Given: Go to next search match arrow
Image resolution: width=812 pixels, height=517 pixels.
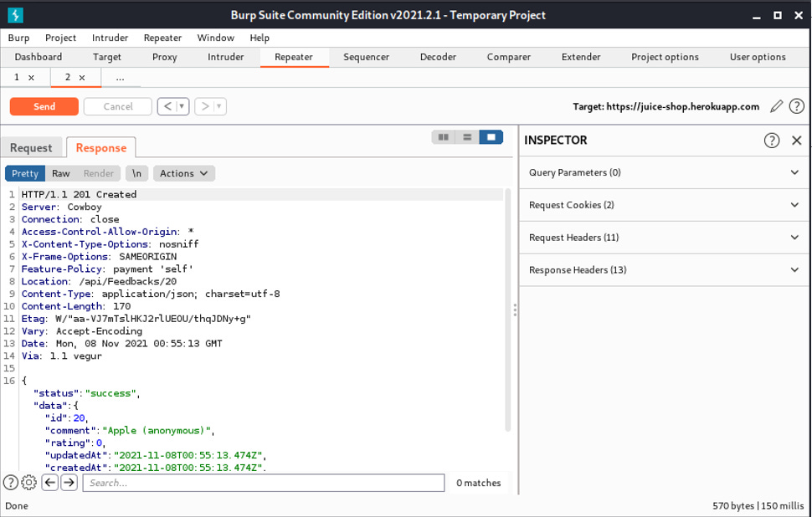Looking at the screenshot, I should click(x=69, y=483).
